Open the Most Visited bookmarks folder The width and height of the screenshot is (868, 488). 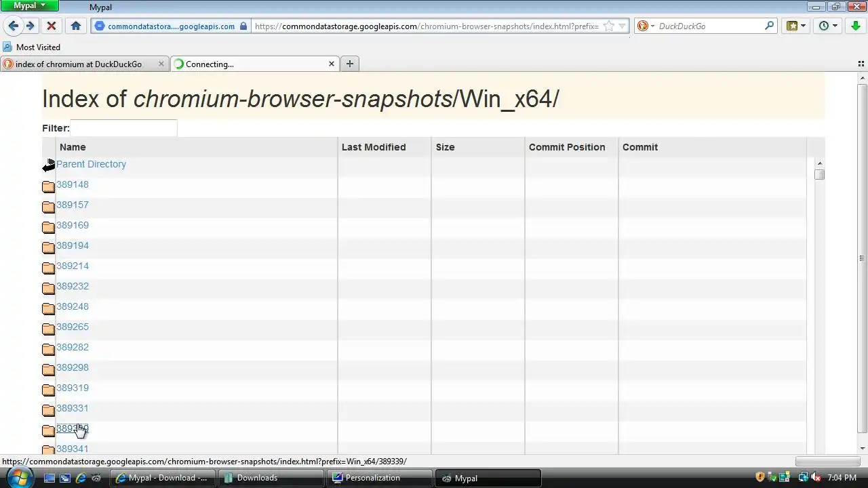click(32, 47)
